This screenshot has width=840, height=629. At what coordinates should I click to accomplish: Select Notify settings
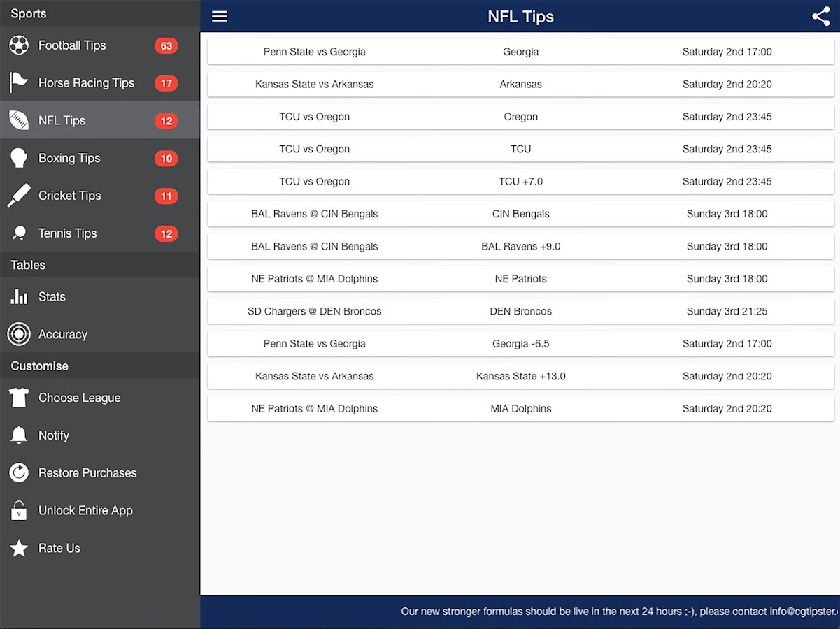[54, 435]
